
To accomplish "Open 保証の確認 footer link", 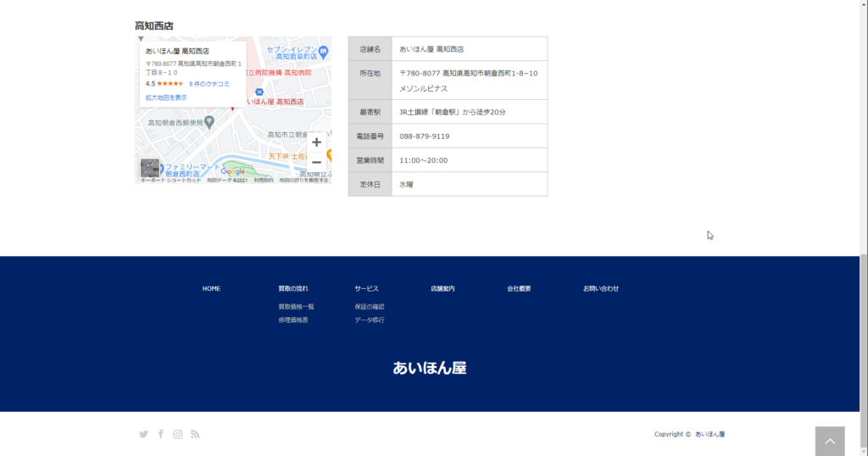I will pyautogui.click(x=370, y=307).
